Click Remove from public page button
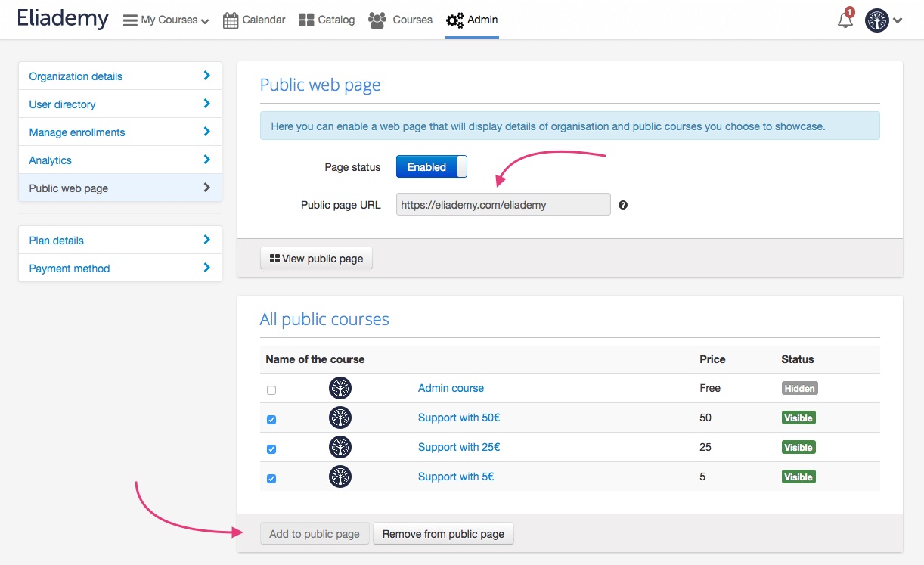Screen dimensions: 924x565 click(443, 534)
